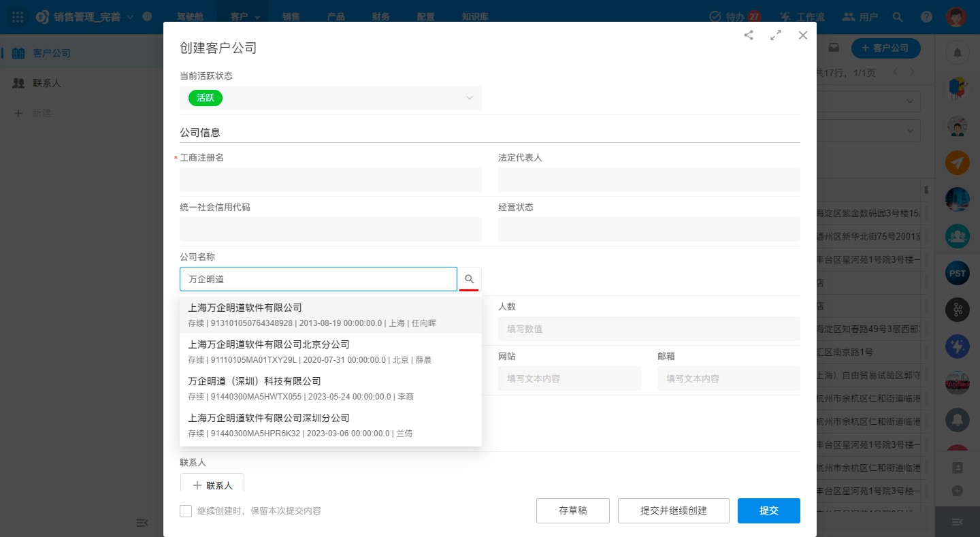Viewport: 980px width, 537px height.
Task: Open the help question mark icon
Action: 926,16
